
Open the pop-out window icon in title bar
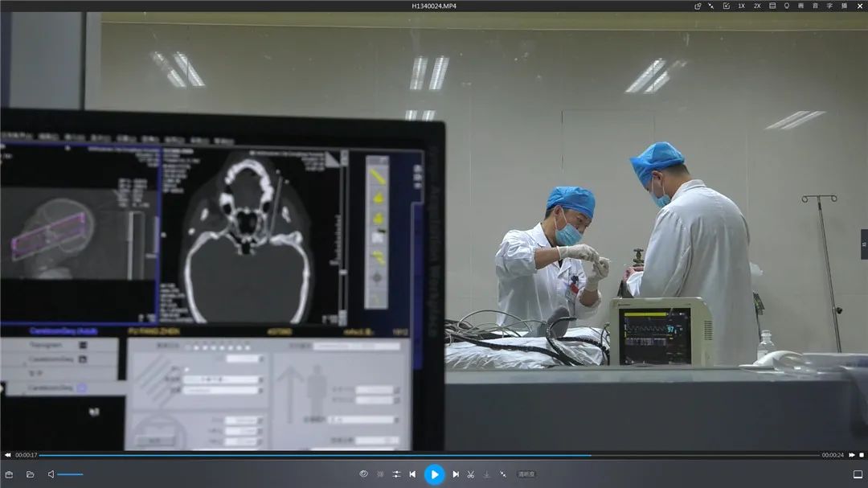(x=698, y=6)
